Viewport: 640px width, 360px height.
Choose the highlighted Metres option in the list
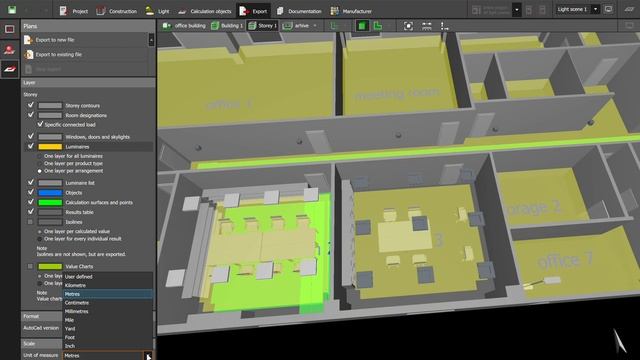tap(108, 294)
